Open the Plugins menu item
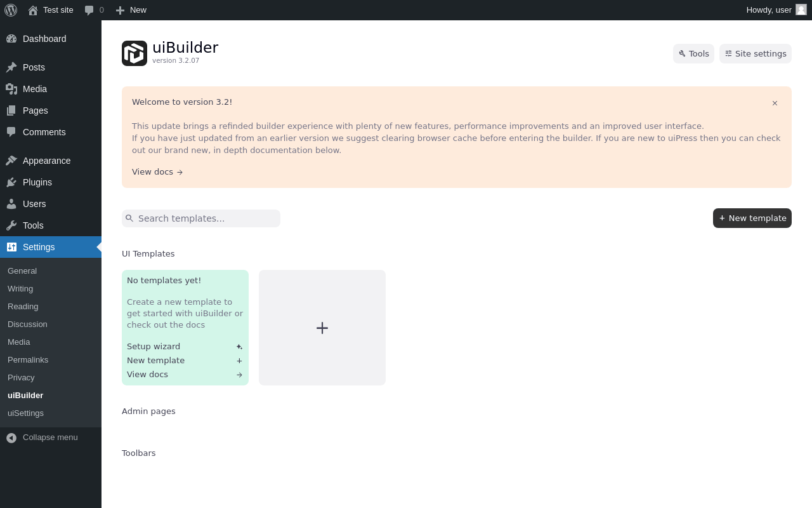 click(51, 182)
